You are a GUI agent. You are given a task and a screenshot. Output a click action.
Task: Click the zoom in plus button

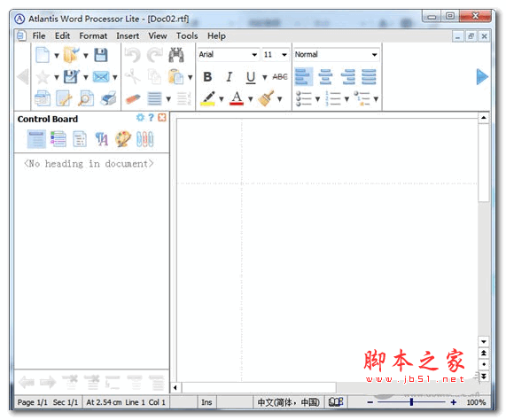(x=454, y=402)
